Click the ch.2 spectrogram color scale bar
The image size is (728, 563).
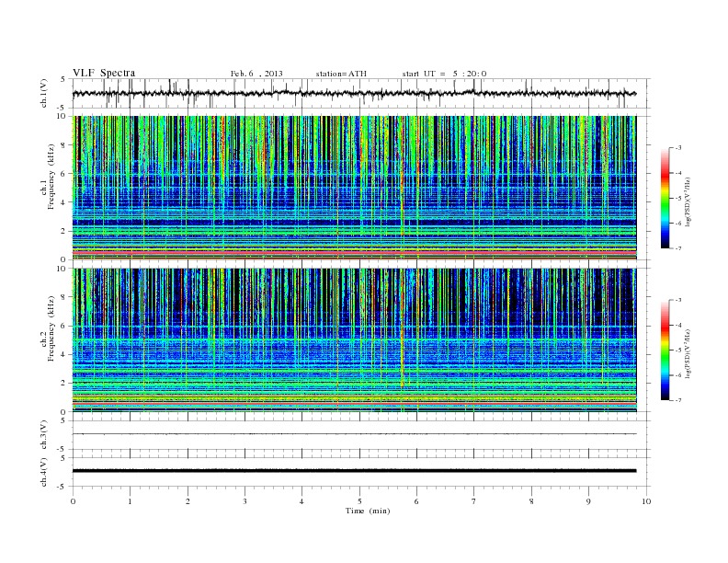(665, 350)
